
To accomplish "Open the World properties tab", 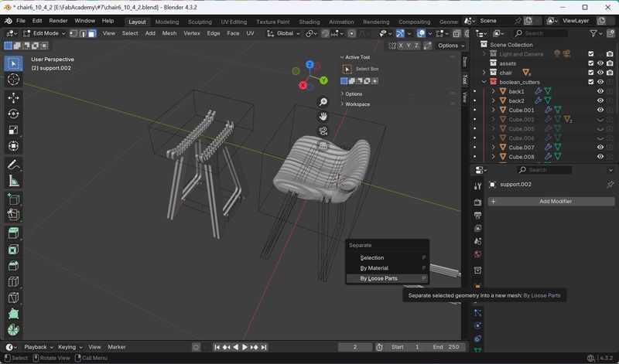I will [477, 254].
